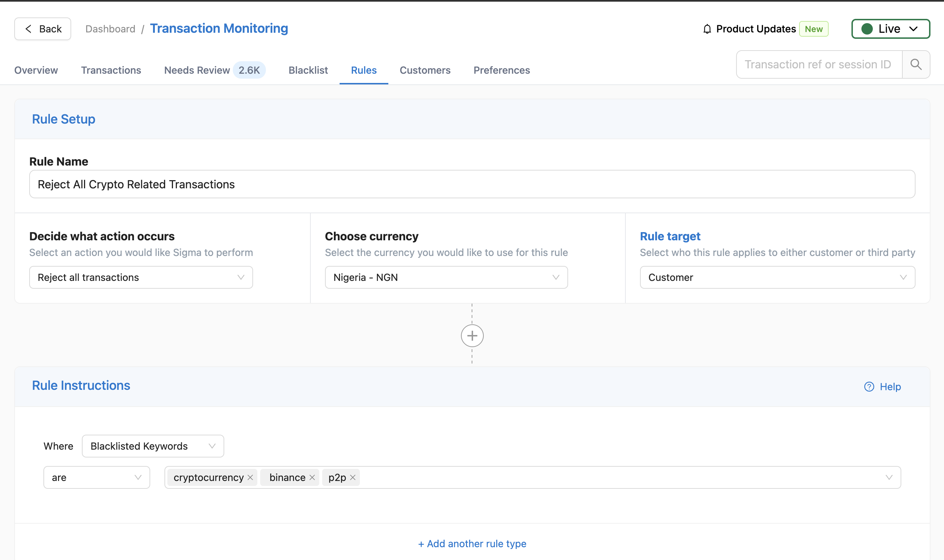Open the Blacklisted Keywords dropdown
The image size is (944, 560).
[153, 446]
